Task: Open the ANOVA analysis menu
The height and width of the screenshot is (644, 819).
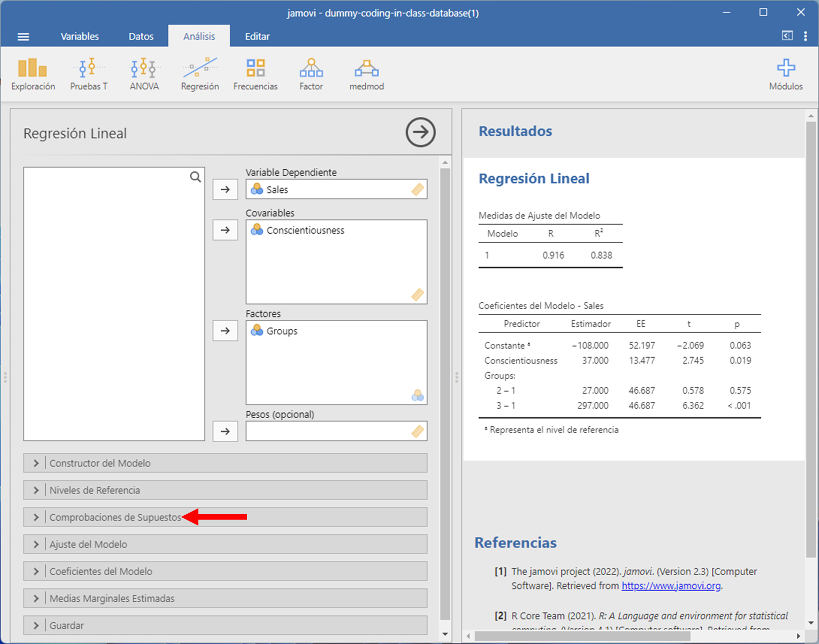Action: pos(144,74)
